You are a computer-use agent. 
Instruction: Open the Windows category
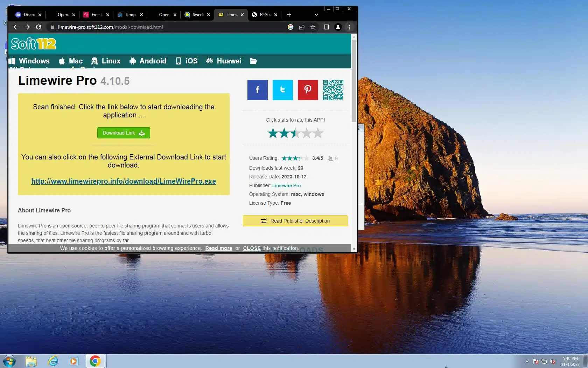tap(29, 61)
